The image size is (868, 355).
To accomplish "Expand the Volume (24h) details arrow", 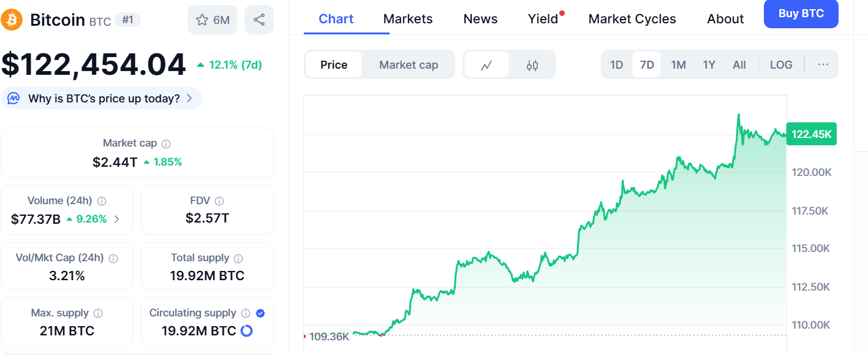I will click(118, 218).
